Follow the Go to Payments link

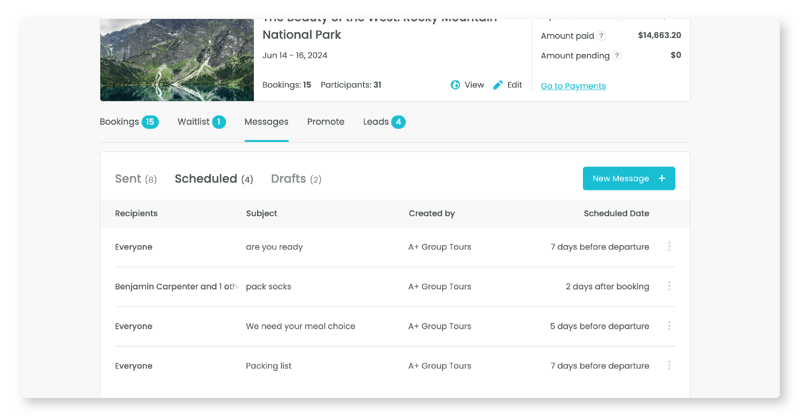click(x=573, y=86)
